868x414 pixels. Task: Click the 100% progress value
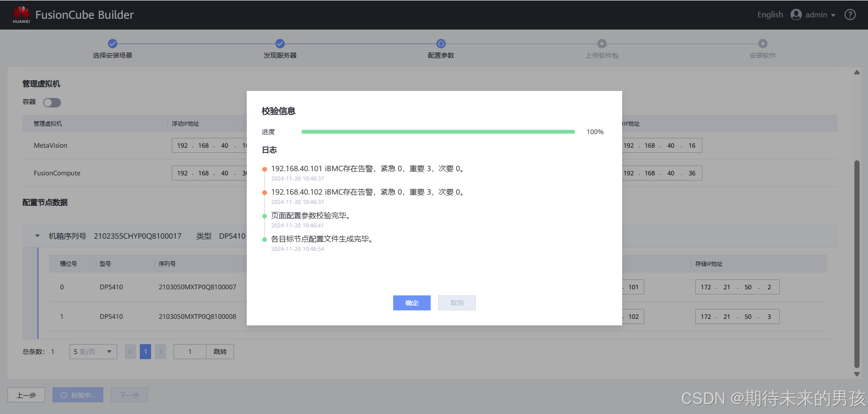(595, 132)
